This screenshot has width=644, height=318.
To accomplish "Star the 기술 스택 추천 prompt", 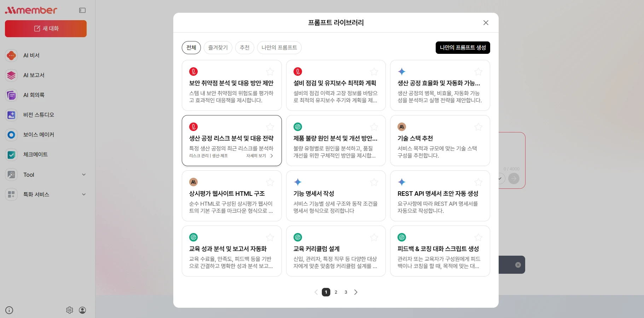I will (x=478, y=127).
